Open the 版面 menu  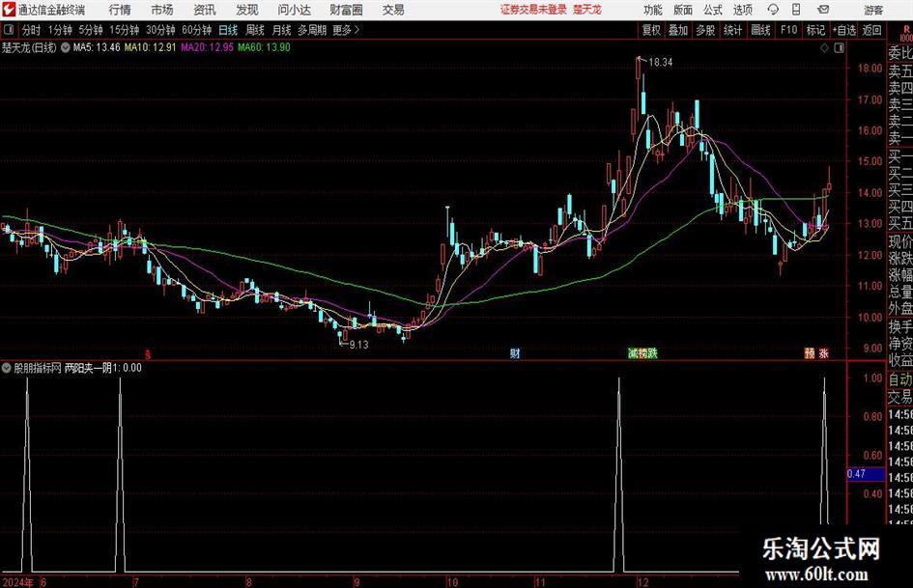tap(682, 10)
